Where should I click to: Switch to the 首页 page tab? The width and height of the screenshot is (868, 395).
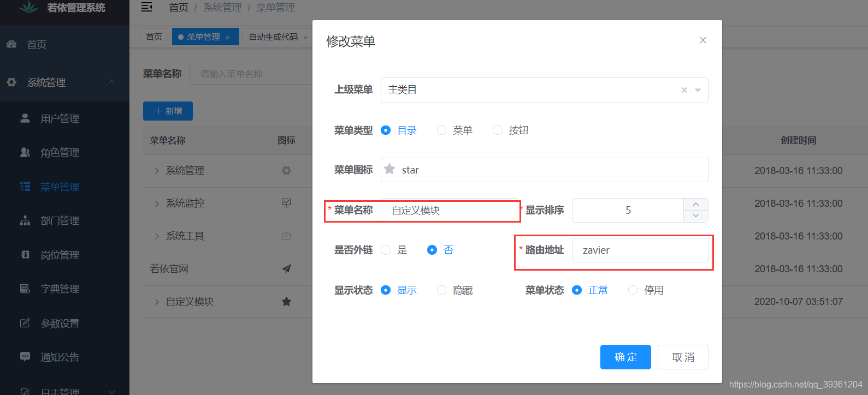coord(154,37)
